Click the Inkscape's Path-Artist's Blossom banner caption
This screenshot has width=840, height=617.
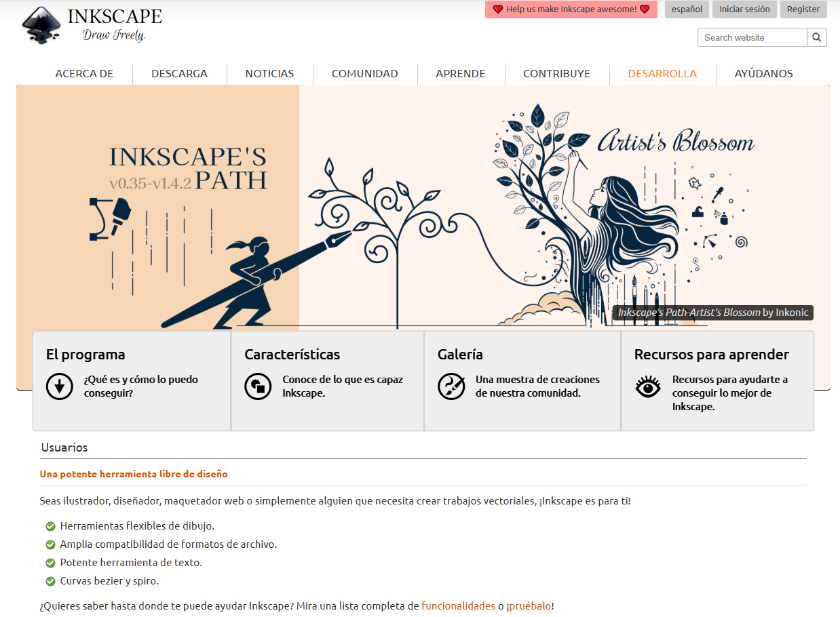point(712,313)
